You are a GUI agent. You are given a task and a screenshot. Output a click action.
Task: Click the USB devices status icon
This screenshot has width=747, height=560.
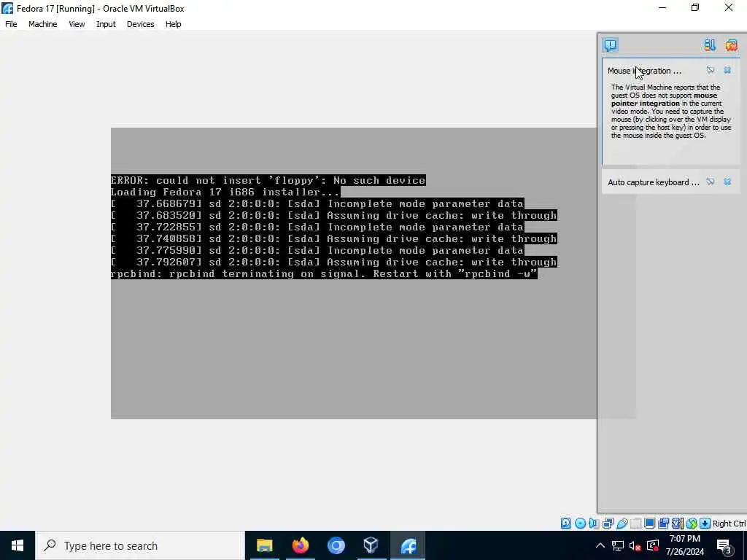click(622, 524)
